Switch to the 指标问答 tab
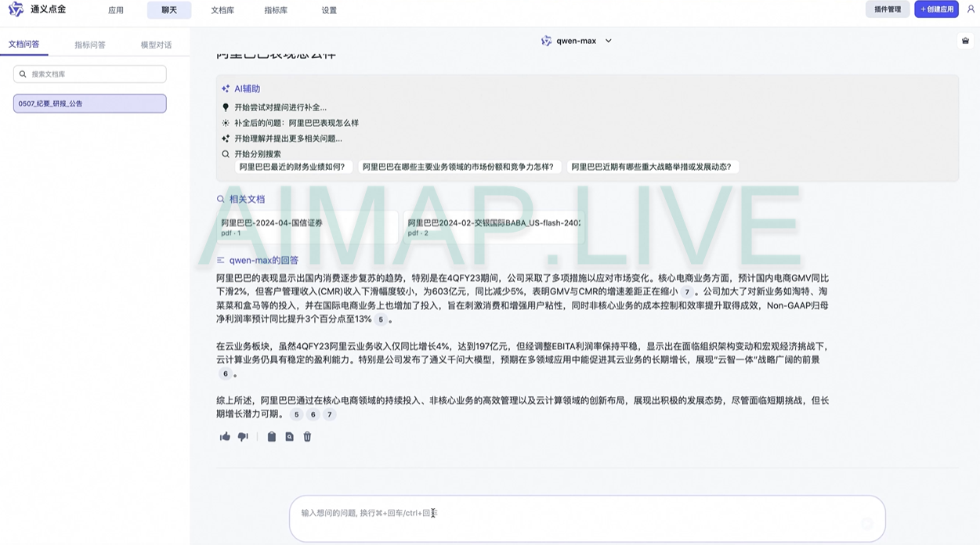980x545 pixels. pyautogui.click(x=90, y=45)
